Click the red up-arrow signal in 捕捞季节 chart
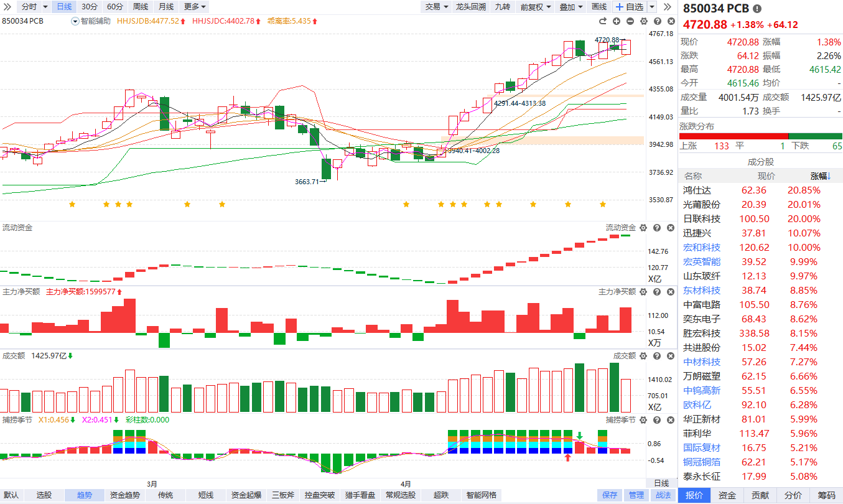This screenshot has height=504, width=843. pos(567,458)
